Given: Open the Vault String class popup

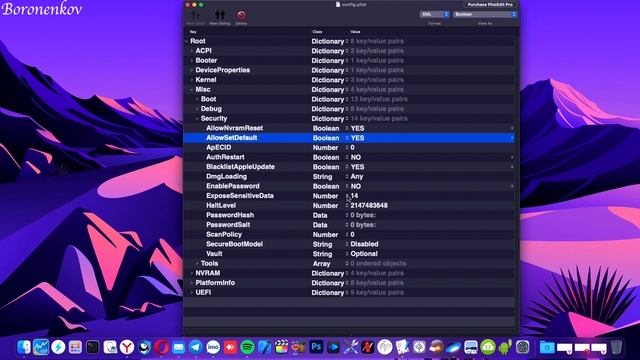Looking at the screenshot, I should (x=347, y=254).
